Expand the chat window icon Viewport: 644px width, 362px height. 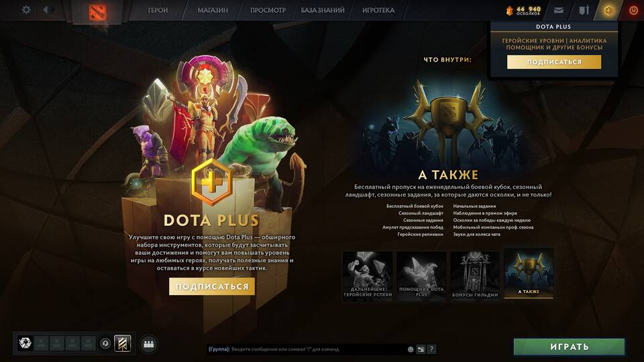coord(421,349)
